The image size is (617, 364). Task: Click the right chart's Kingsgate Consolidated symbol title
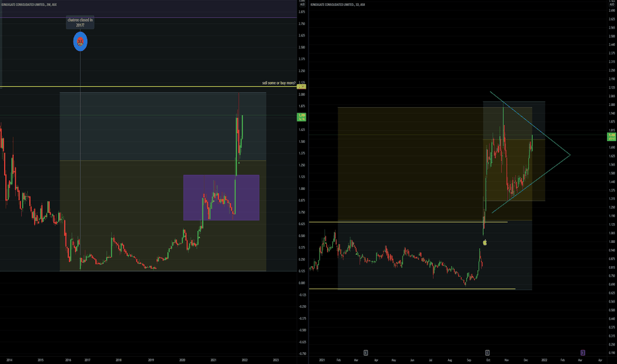pos(338,5)
